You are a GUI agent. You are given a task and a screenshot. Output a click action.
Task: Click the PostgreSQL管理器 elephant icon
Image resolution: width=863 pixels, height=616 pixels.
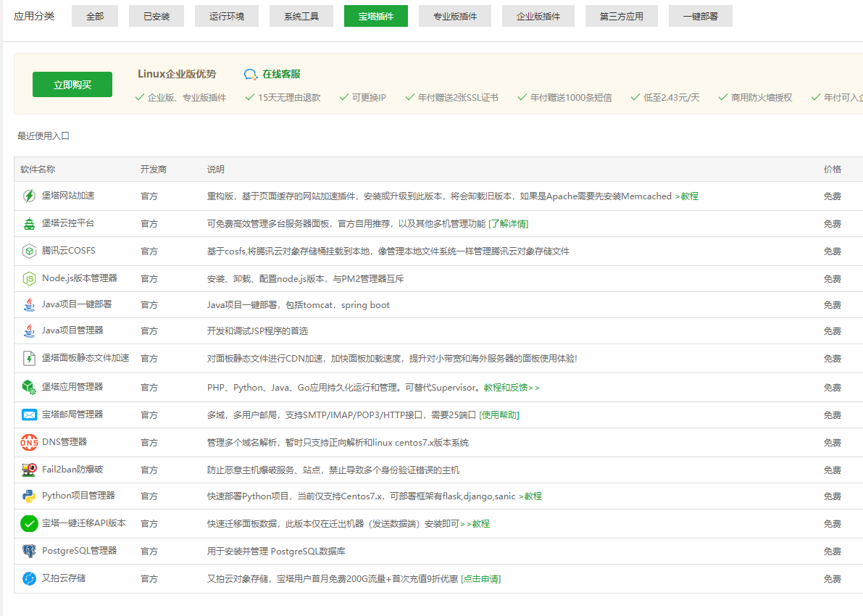(x=29, y=551)
